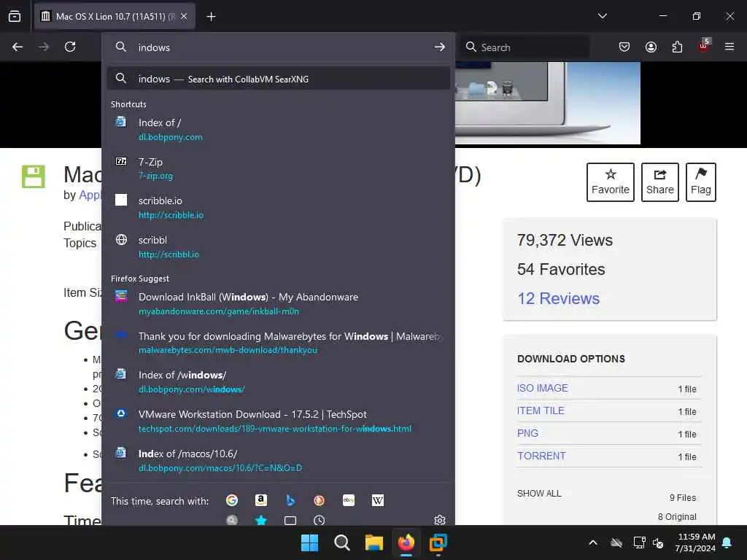The height and width of the screenshot is (560, 747).
Task: Switch to Mac OS X Lion tab
Action: click(x=115, y=16)
